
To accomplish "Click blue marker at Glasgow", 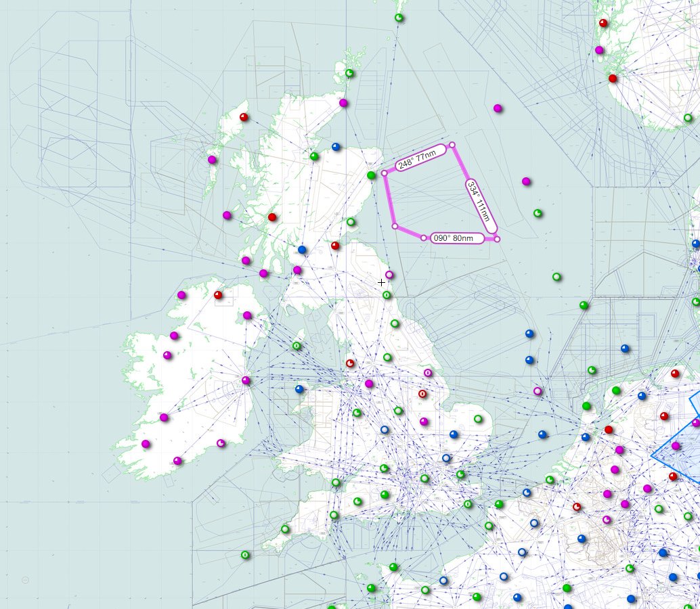I will (x=302, y=250).
